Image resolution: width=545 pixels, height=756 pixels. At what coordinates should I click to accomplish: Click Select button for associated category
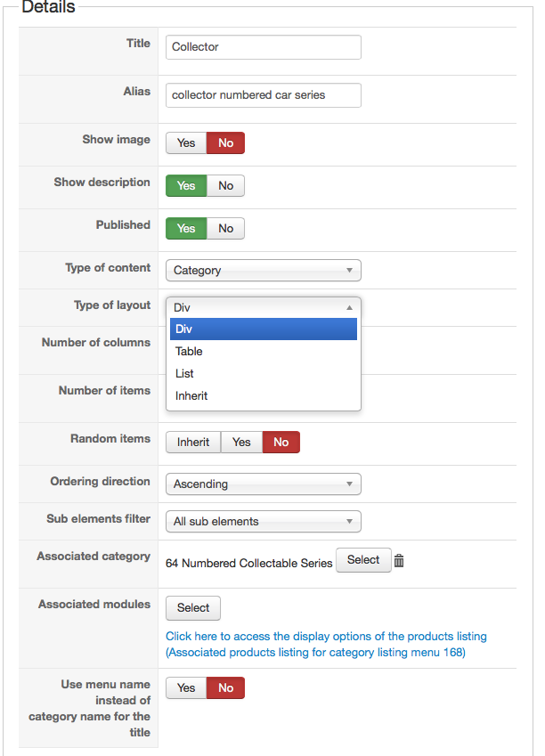(363, 560)
